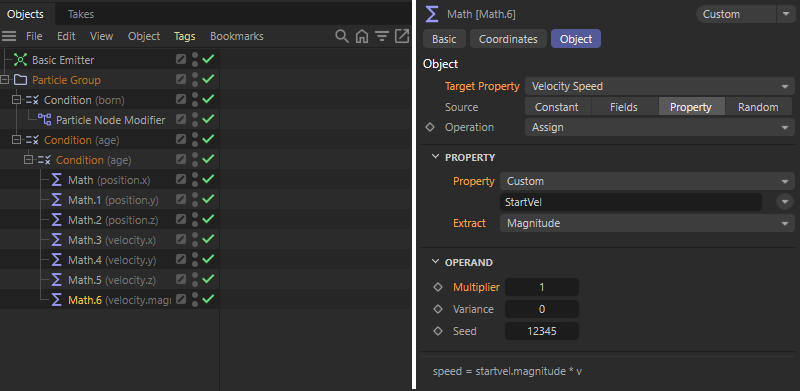800x391 pixels.
Task: Collapse the Particle Group tree node
Action: coord(5,80)
